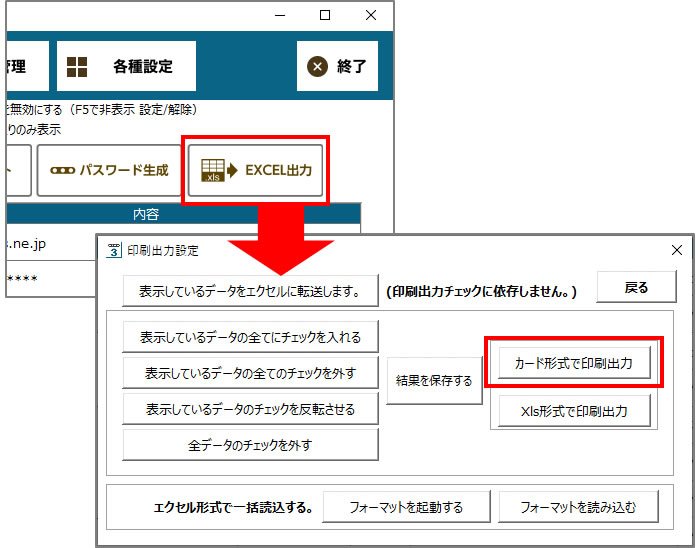Viewport: 700px width, 548px height.
Task: Click the 戻る button
Action: 636,288
